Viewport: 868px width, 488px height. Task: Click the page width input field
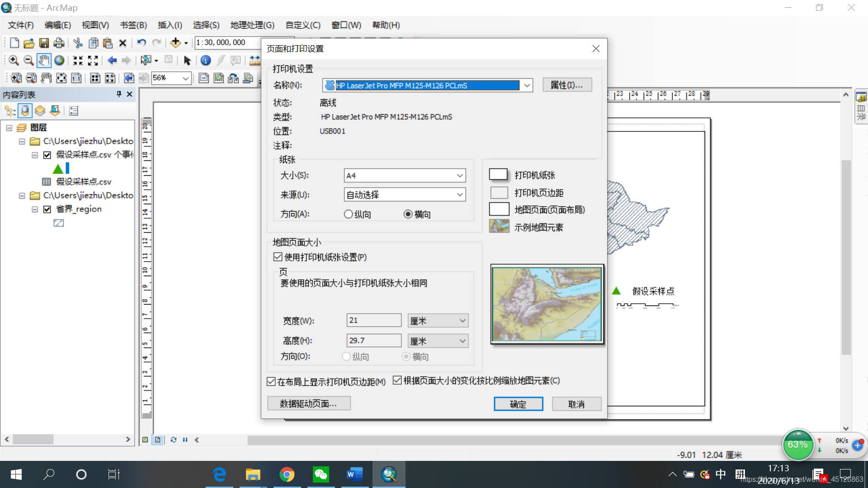point(373,320)
